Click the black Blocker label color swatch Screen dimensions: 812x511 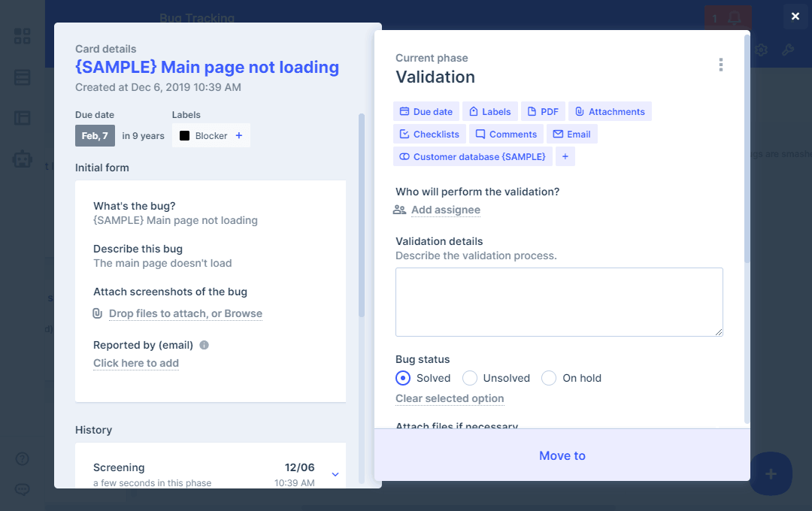click(184, 136)
